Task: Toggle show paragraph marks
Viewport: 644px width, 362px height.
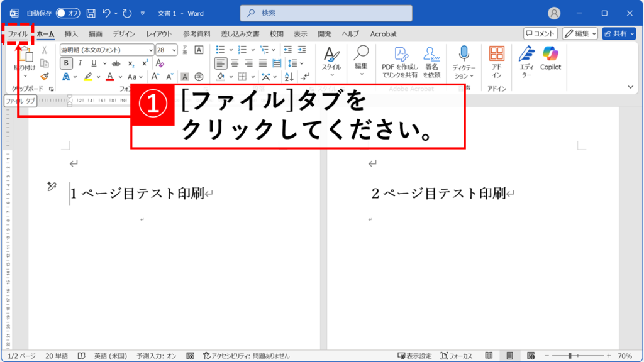Action: click(x=305, y=77)
